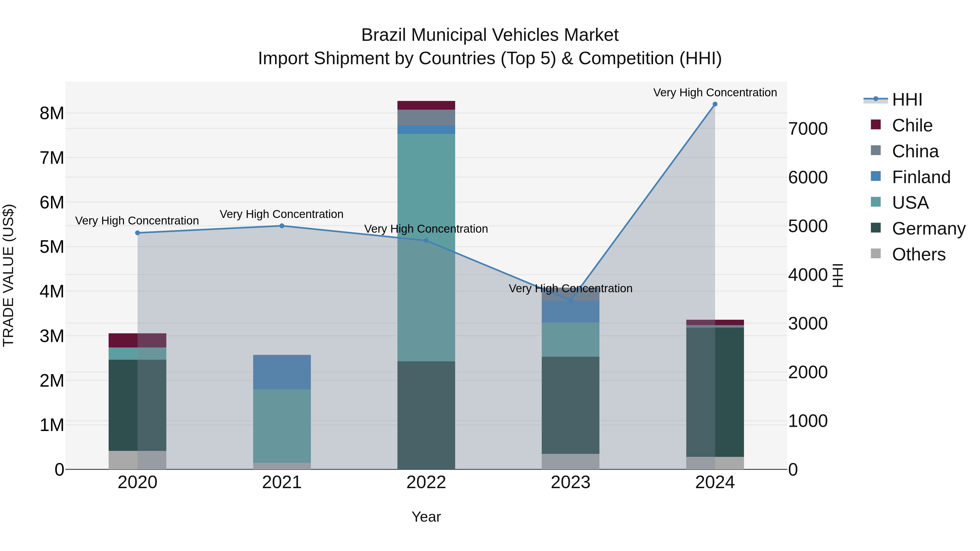Screen dimensions: 980x551
Task: Click the 'TRADE VALUE (US$)' axis title
Action: 8,275
